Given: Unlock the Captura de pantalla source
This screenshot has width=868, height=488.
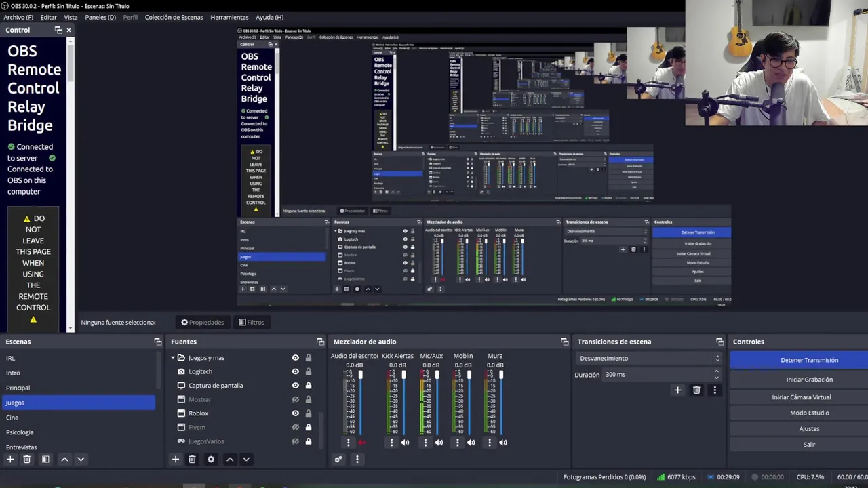Looking at the screenshot, I should point(308,386).
